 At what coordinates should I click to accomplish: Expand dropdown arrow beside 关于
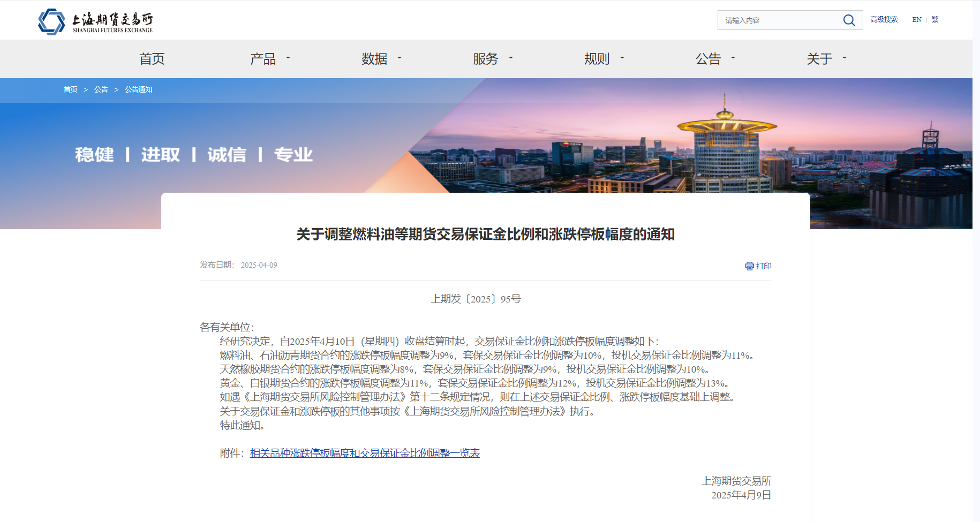pos(845,57)
